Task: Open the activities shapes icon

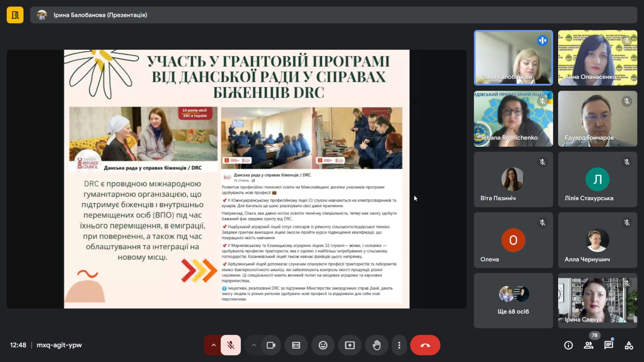Action: pyautogui.click(x=629, y=345)
